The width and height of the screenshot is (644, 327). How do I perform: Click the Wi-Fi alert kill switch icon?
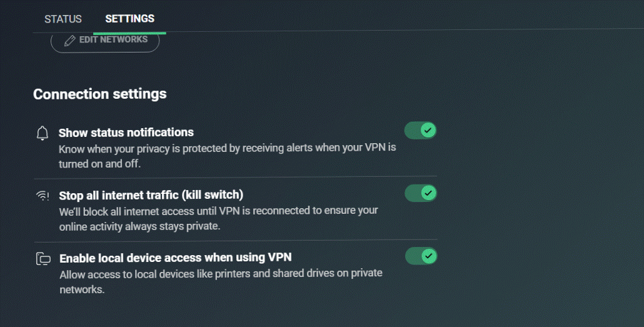tap(43, 196)
